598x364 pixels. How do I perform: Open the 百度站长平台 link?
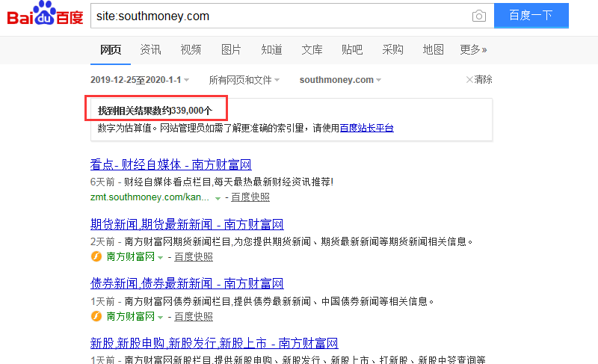pyautogui.click(x=366, y=128)
